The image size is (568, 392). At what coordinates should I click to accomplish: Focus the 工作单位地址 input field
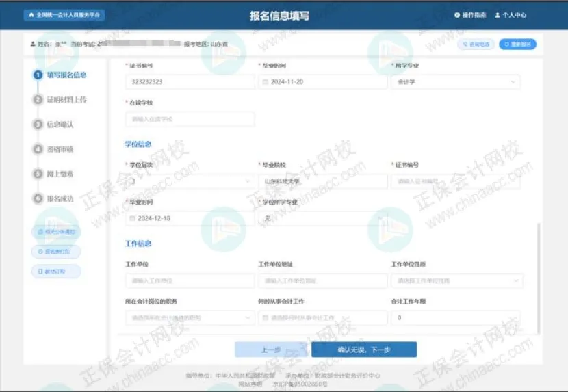click(323, 280)
